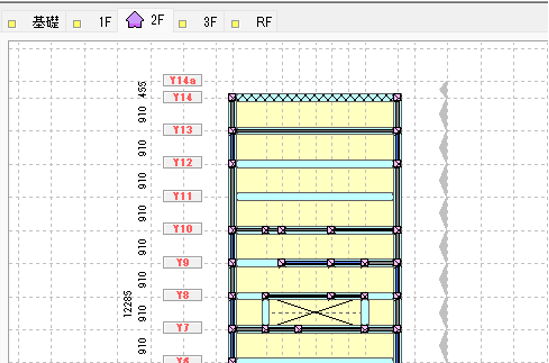Select the active 2F floor tab
549x363 pixels.
click(x=146, y=20)
